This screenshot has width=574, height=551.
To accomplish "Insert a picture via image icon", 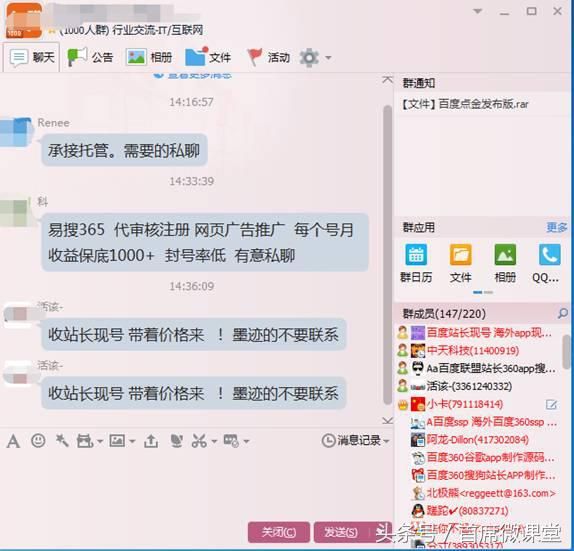I will pos(117,440).
